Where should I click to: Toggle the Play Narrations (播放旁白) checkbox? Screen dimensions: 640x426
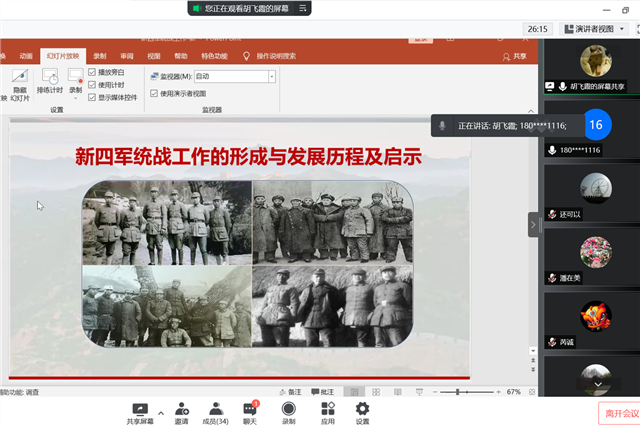click(x=92, y=72)
